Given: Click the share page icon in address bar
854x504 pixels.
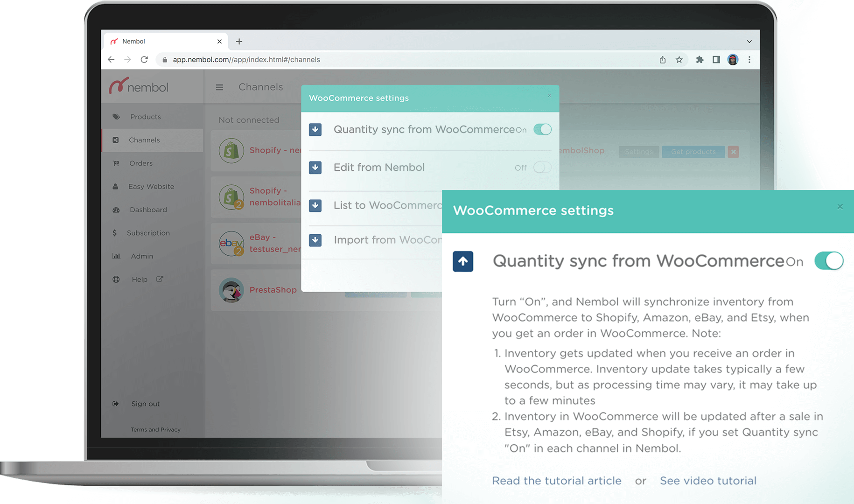Looking at the screenshot, I should tap(663, 60).
